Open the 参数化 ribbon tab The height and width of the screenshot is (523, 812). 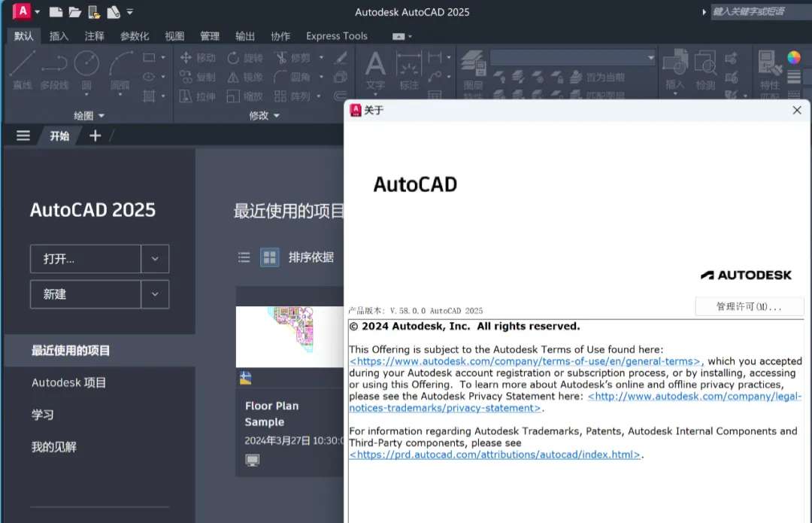(135, 36)
